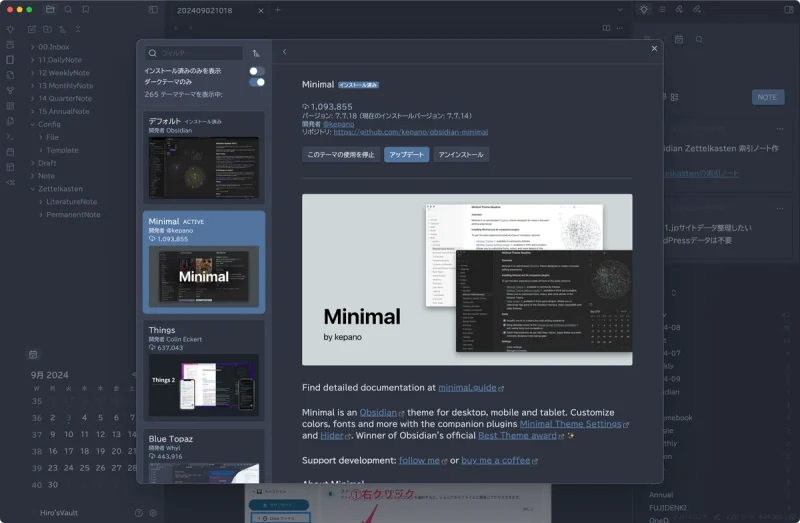
Task: Open the file explorer sidebar tab
Action: click(50, 9)
